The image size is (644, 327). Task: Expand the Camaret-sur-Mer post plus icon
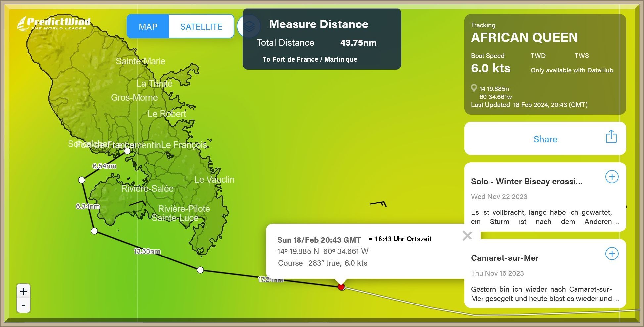point(612,254)
